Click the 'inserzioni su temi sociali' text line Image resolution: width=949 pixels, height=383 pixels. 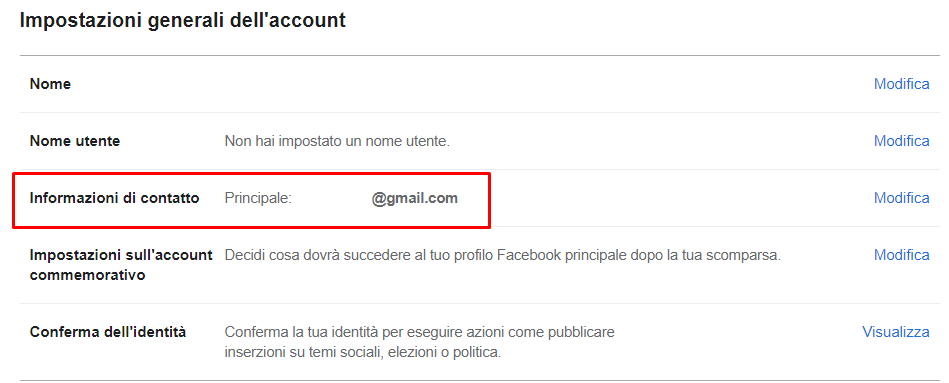[363, 352]
